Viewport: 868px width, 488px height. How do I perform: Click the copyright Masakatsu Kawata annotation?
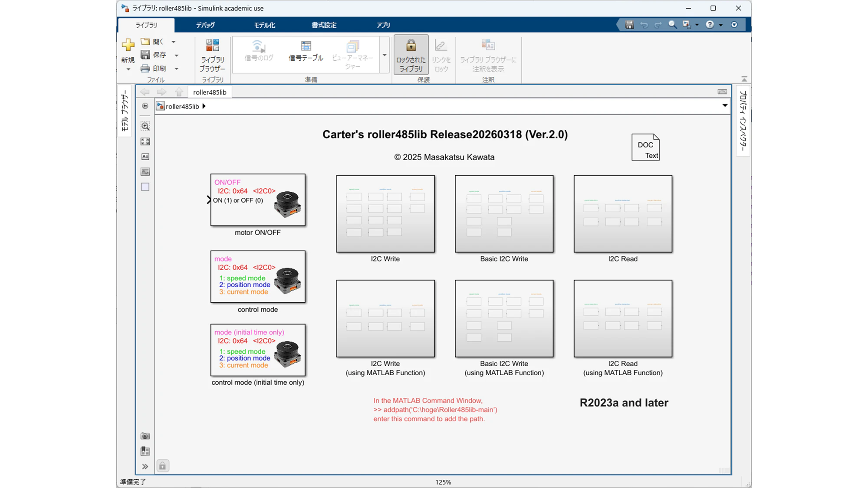(x=444, y=157)
